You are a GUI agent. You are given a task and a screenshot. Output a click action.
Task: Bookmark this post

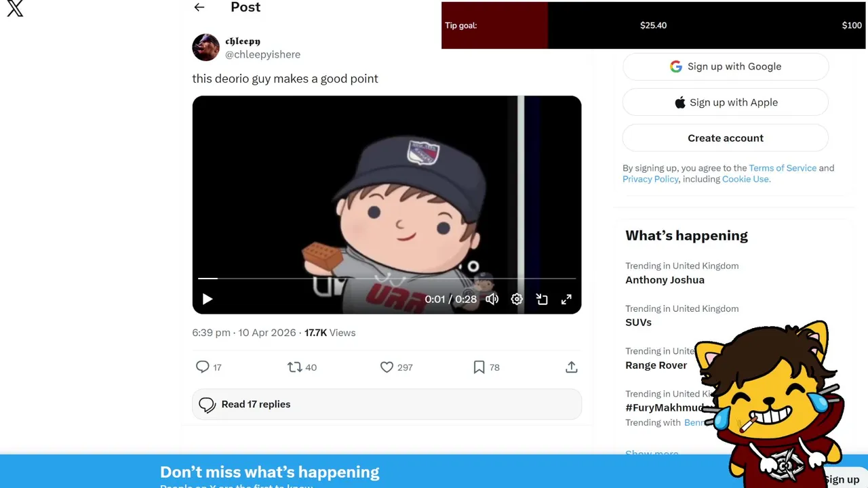click(x=479, y=367)
